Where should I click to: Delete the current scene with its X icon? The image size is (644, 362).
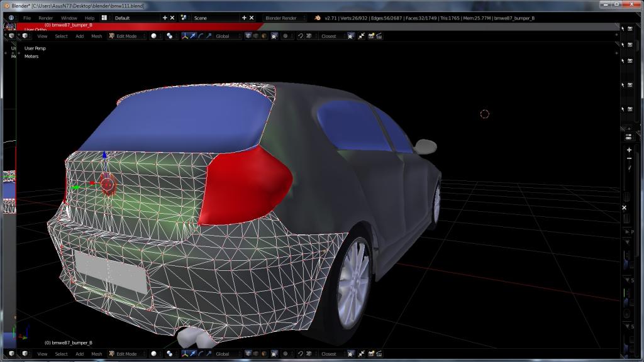[252, 18]
